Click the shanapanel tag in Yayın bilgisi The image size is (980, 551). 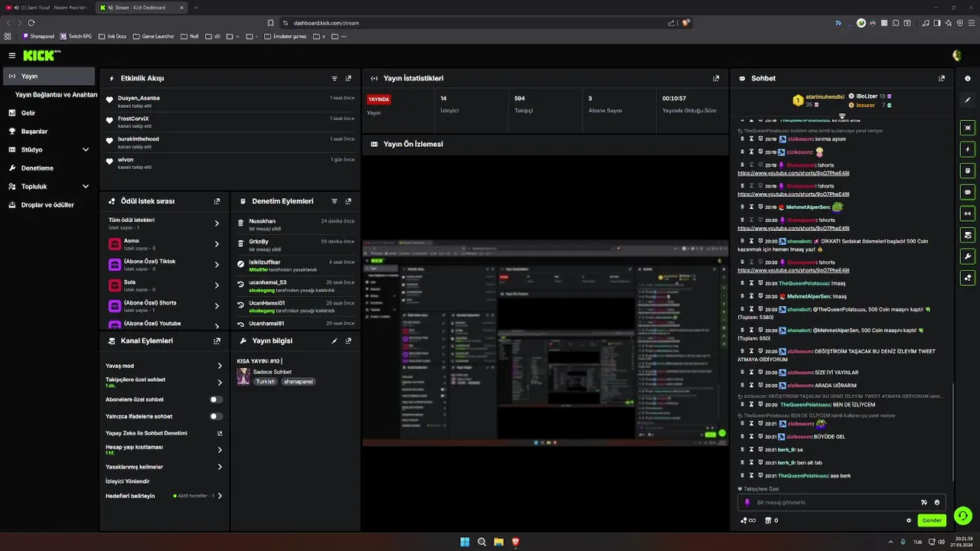[299, 381]
